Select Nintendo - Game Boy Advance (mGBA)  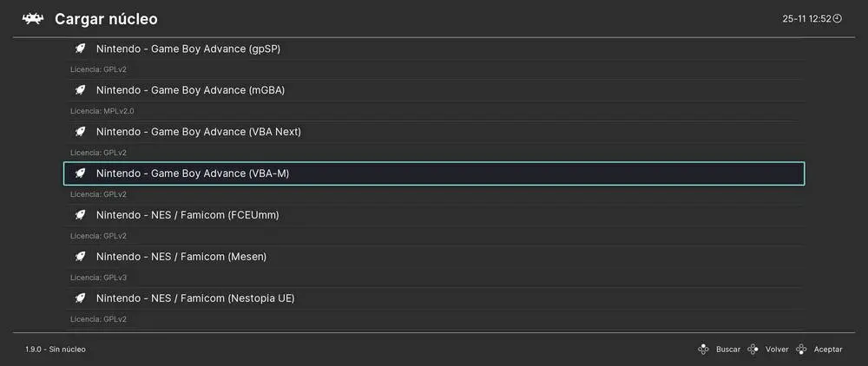(190, 90)
